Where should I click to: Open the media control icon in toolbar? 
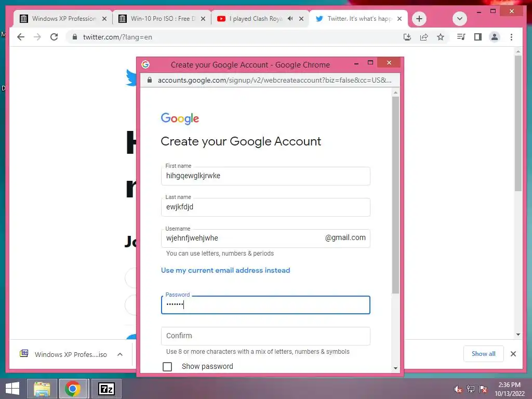(461, 37)
